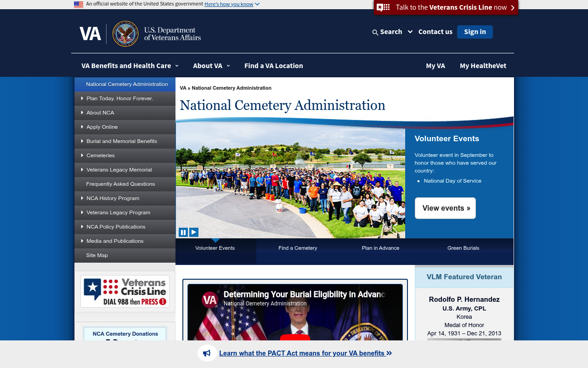Expand Here's how you know
This screenshot has width=588, height=368.
coord(232,4)
